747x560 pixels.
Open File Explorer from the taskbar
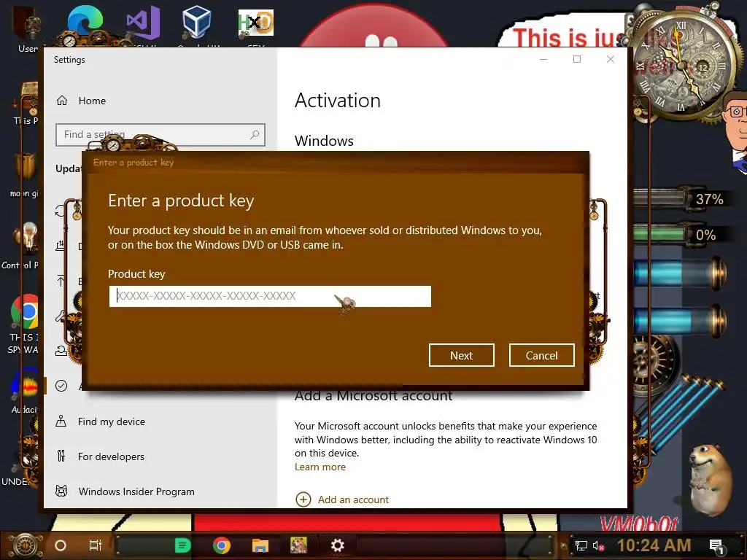pos(260,545)
